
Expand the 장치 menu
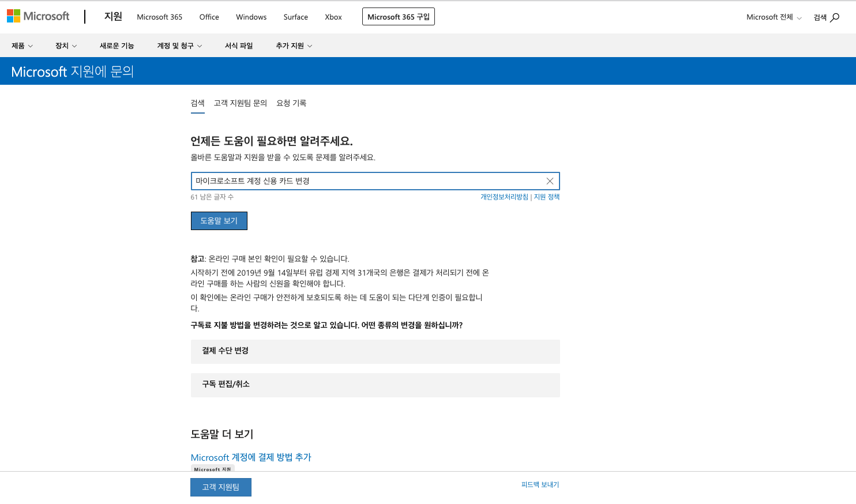tap(66, 46)
